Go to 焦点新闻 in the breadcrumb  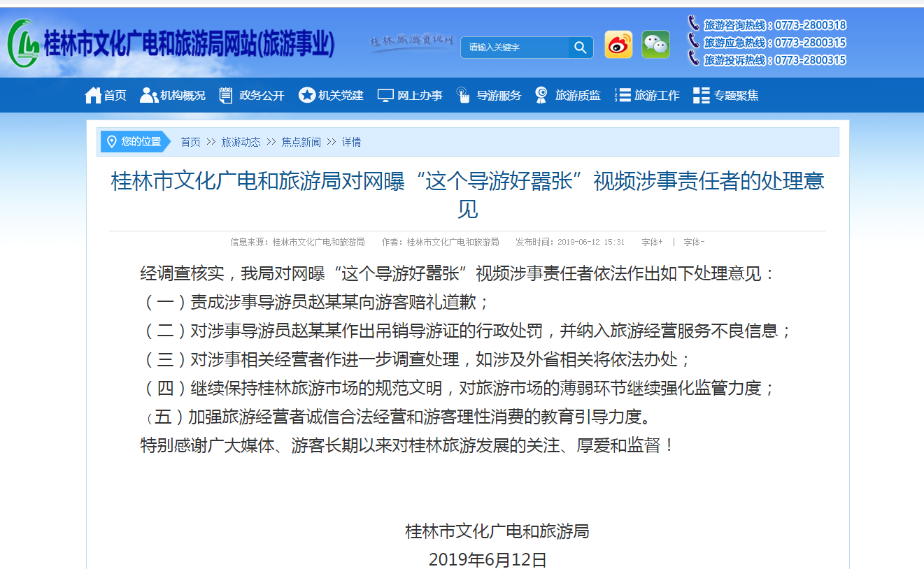pyautogui.click(x=301, y=142)
